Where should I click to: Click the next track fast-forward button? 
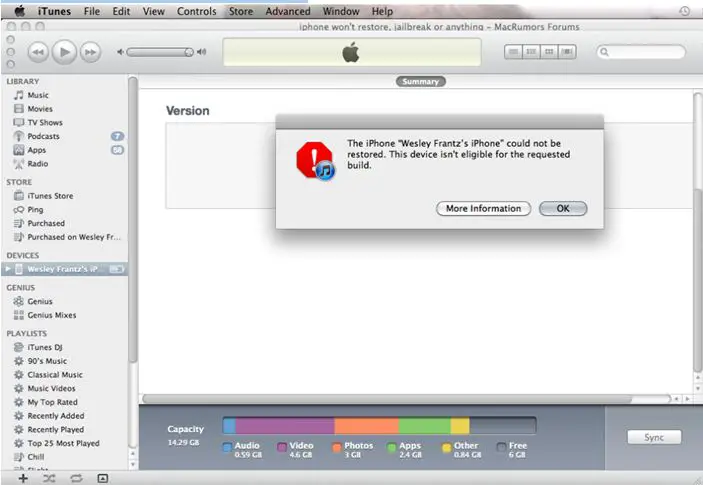90,52
